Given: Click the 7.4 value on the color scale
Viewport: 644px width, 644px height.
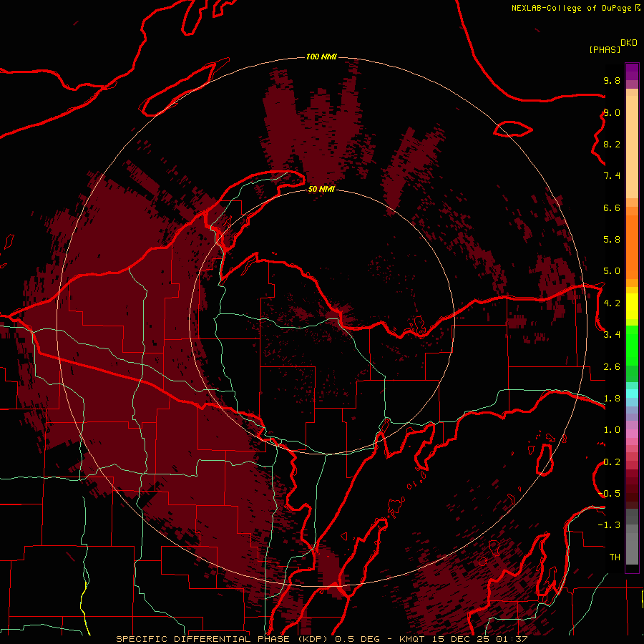Looking at the screenshot, I should tap(612, 176).
